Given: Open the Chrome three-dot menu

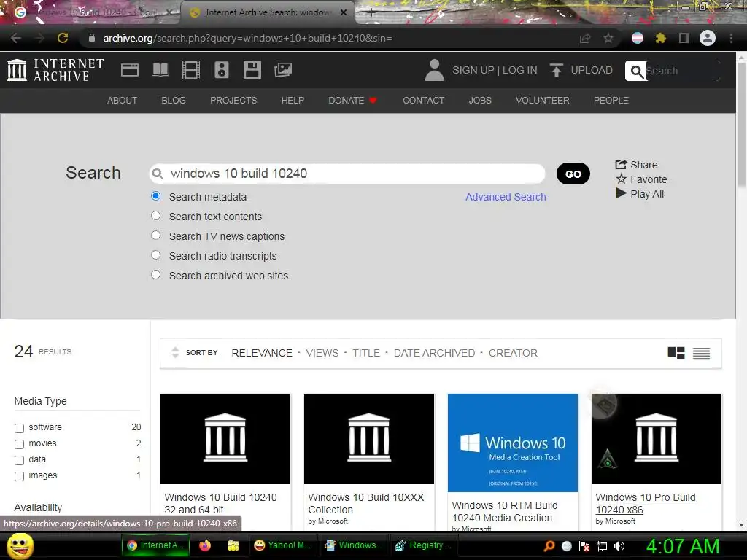Looking at the screenshot, I should pyautogui.click(x=731, y=38).
